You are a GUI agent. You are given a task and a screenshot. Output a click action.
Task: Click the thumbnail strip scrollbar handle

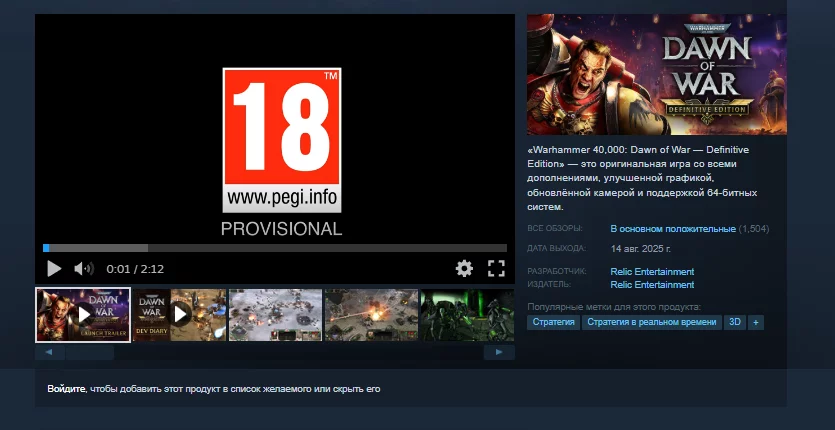click(x=90, y=353)
